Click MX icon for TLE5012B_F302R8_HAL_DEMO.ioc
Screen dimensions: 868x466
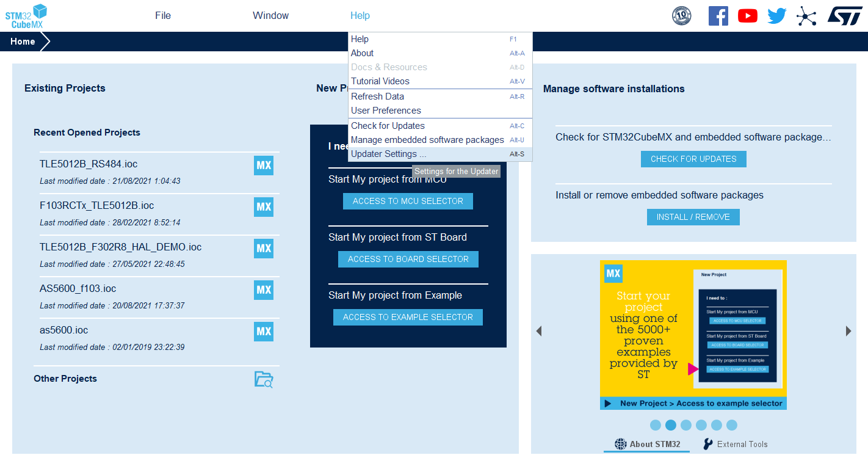(x=264, y=249)
